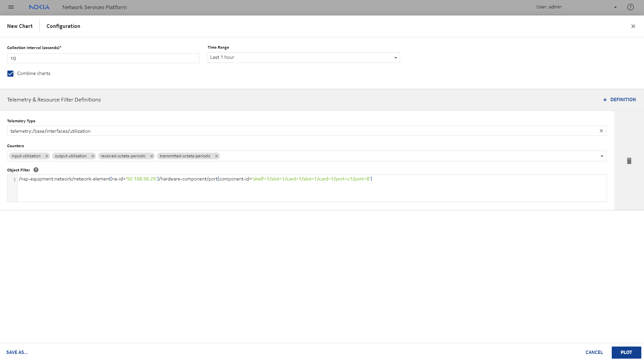
Task: Remove the input-utilization counter chip
Action: click(47, 156)
